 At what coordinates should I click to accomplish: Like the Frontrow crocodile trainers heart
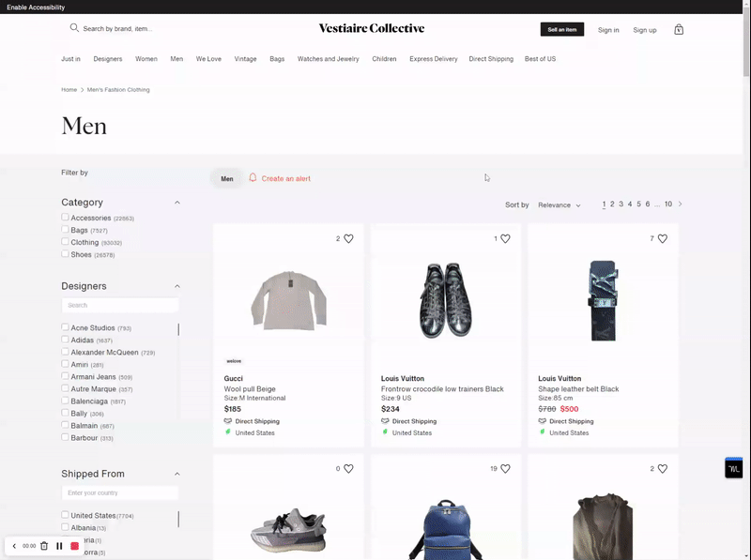tap(505, 238)
